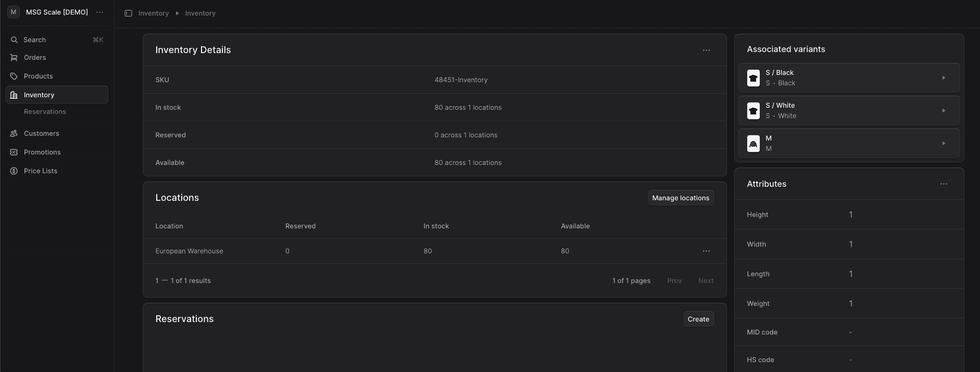The image size is (980, 372).
Task: Open Inventory Details three-dot menu
Action: point(706,50)
